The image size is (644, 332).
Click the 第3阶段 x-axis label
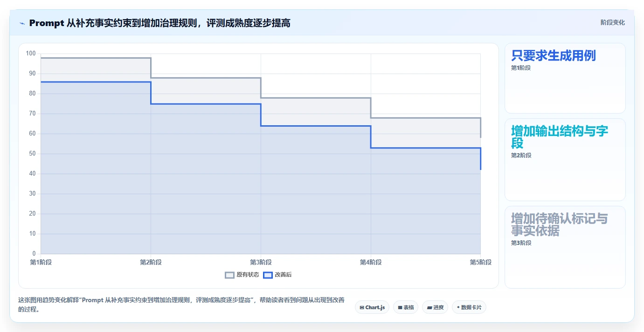coord(261,262)
